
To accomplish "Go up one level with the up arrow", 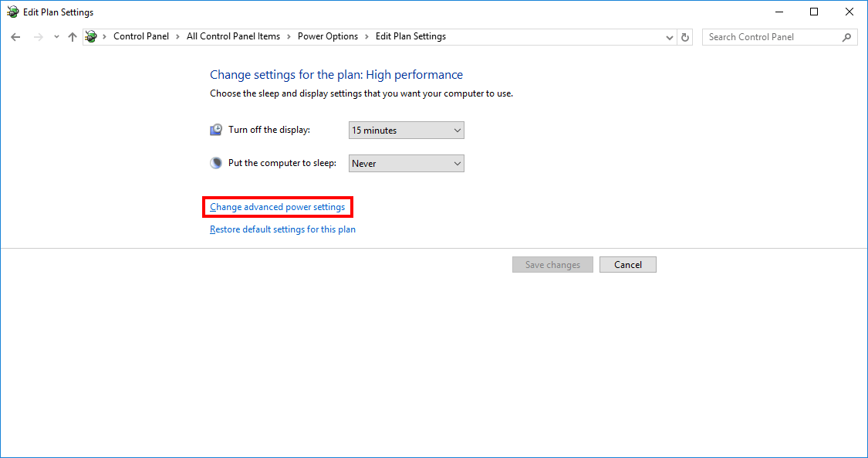I will point(72,36).
